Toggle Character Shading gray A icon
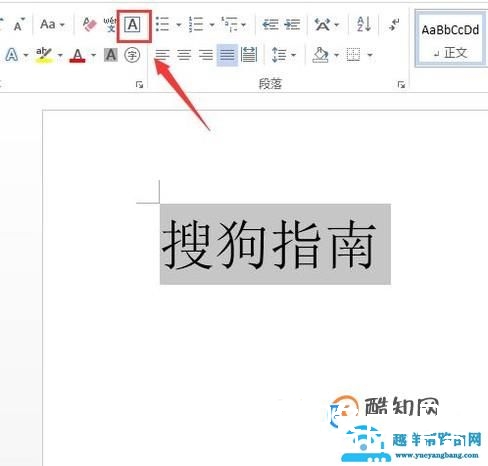The width and height of the screenshot is (488, 466). coord(111,55)
